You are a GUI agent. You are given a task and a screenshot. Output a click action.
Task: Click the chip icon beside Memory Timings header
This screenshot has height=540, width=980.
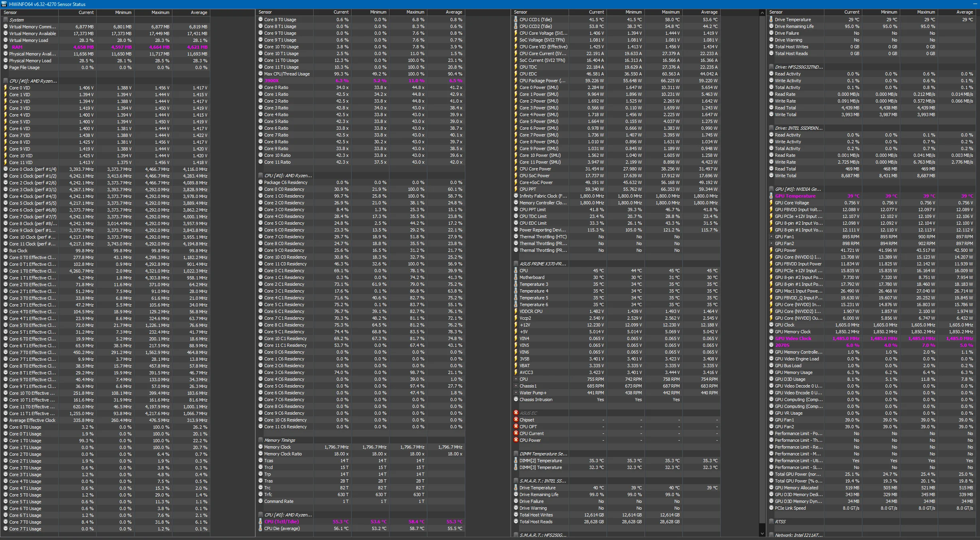click(261, 440)
